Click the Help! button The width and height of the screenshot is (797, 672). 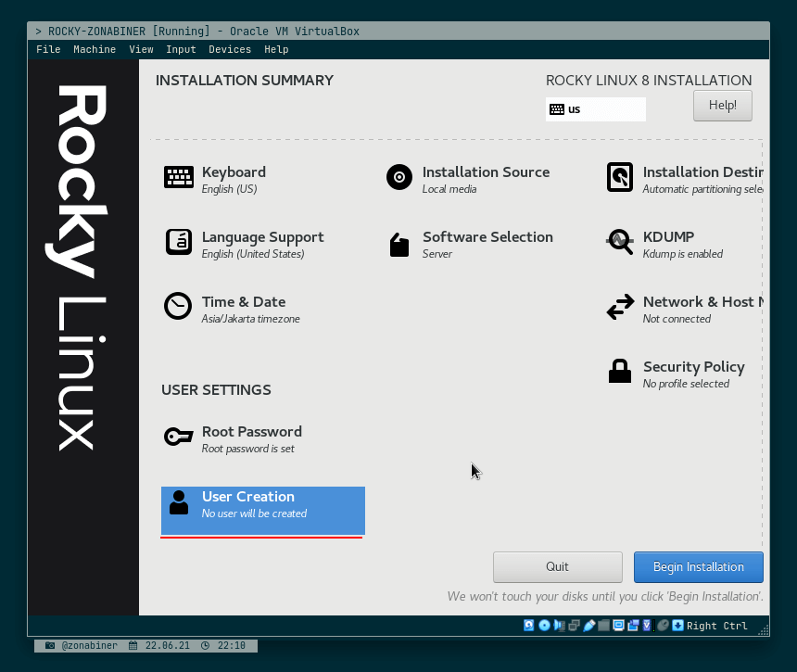(722, 105)
